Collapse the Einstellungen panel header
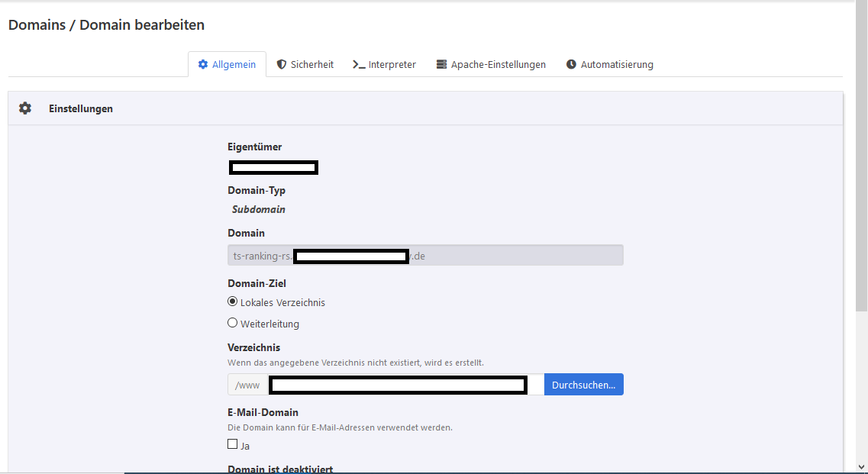Image resolution: width=868 pixels, height=474 pixels. coord(81,108)
